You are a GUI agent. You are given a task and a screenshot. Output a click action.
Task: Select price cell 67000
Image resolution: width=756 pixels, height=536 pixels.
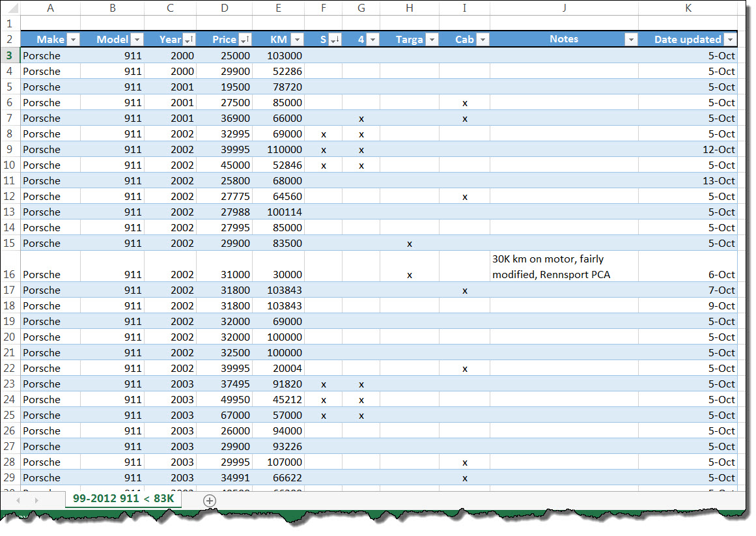[224, 415]
